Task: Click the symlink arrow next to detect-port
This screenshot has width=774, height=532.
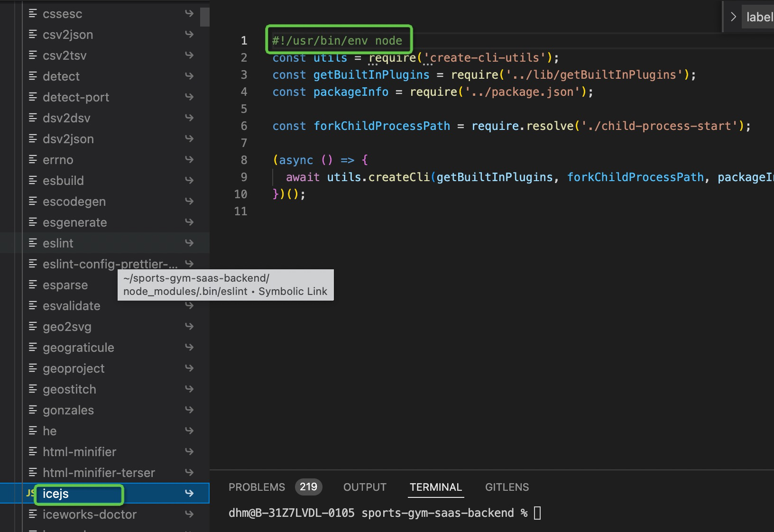Action: pyautogui.click(x=189, y=97)
